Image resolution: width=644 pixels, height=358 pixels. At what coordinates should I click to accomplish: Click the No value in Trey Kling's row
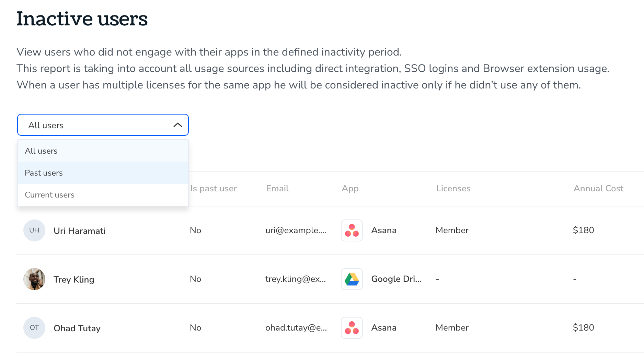tap(195, 279)
